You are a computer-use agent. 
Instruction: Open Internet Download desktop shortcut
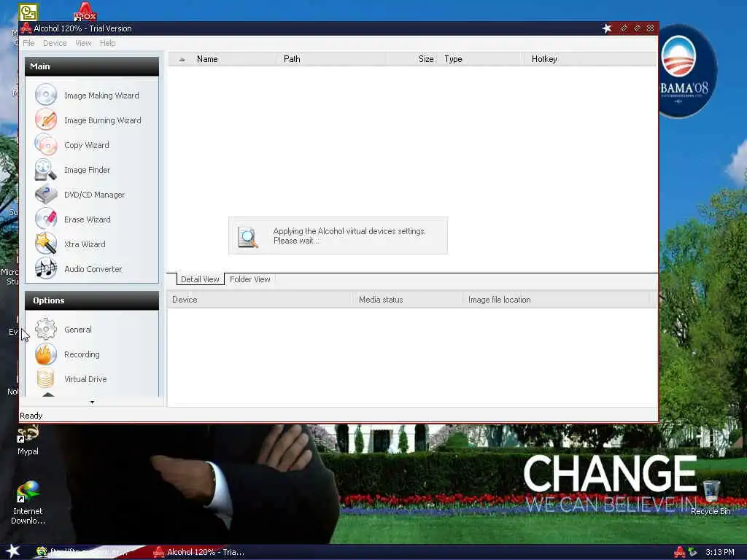(28, 502)
